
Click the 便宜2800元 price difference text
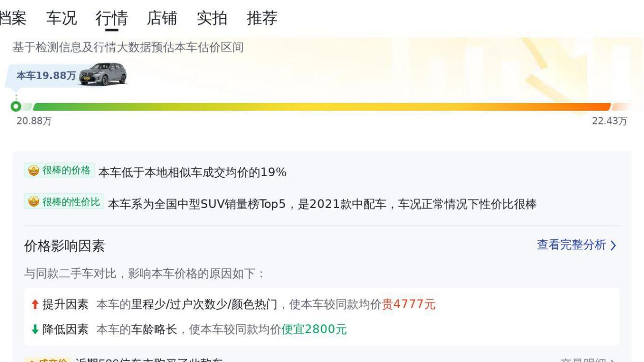point(314,330)
